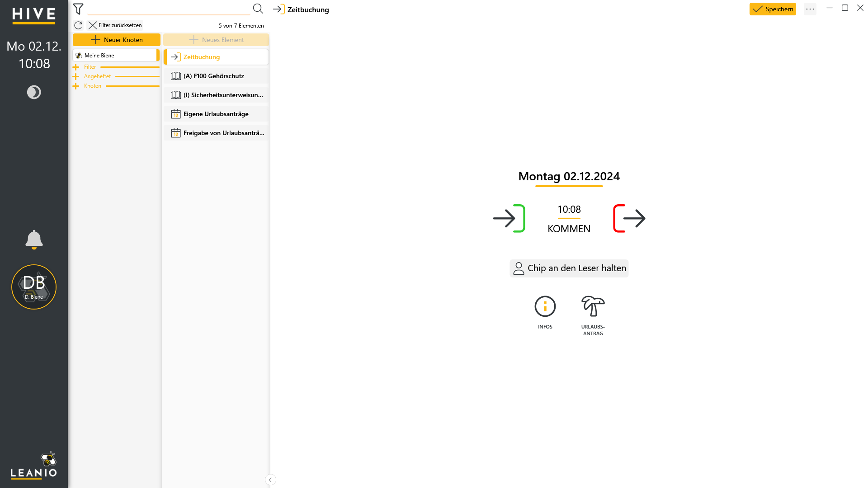This screenshot has height=488, width=868.
Task: Open notifications bell
Action: pos(34,239)
